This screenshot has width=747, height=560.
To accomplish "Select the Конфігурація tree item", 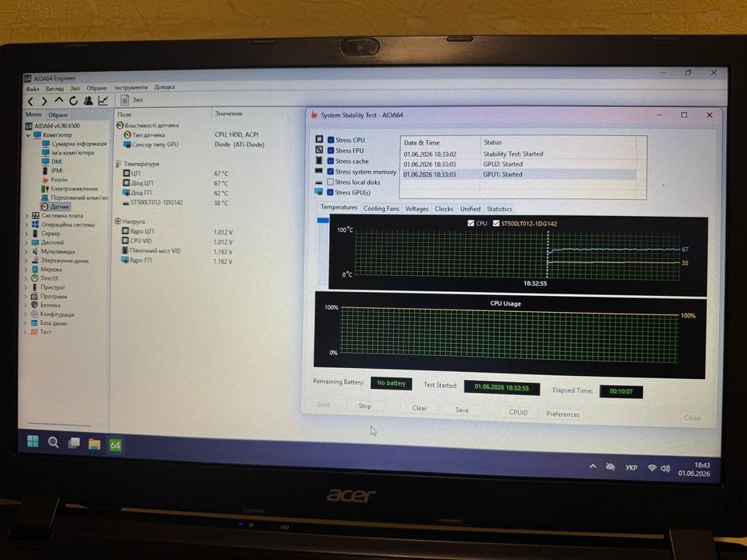I will pos(57,314).
